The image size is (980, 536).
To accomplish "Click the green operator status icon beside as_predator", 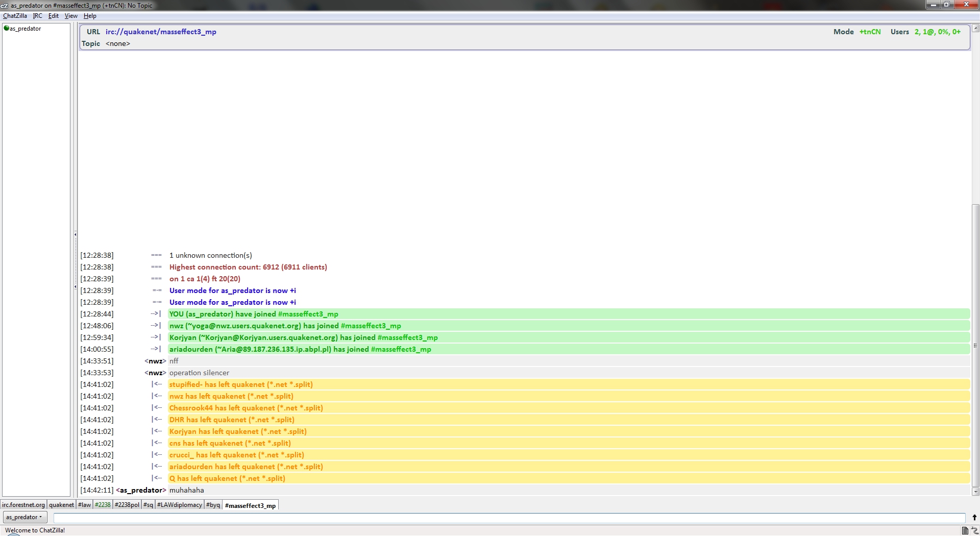I will [7, 29].
